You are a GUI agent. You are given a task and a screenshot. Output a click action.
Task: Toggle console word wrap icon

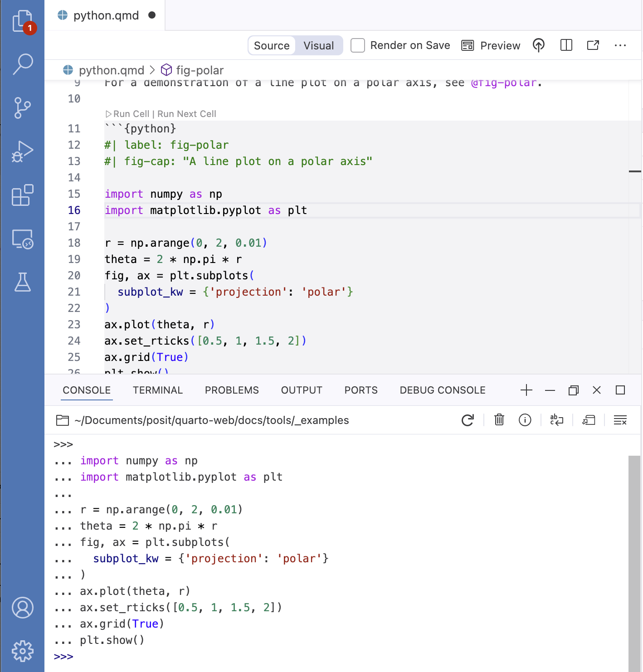pos(557,420)
